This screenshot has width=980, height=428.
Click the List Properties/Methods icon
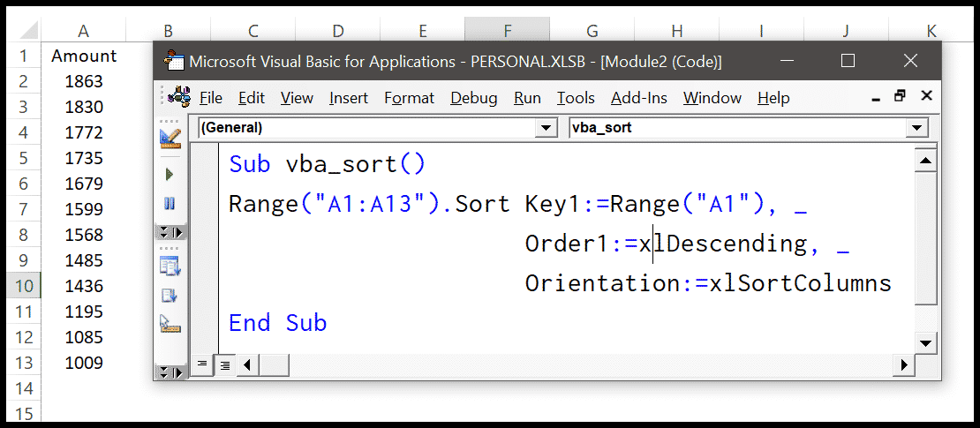pyautogui.click(x=170, y=267)
